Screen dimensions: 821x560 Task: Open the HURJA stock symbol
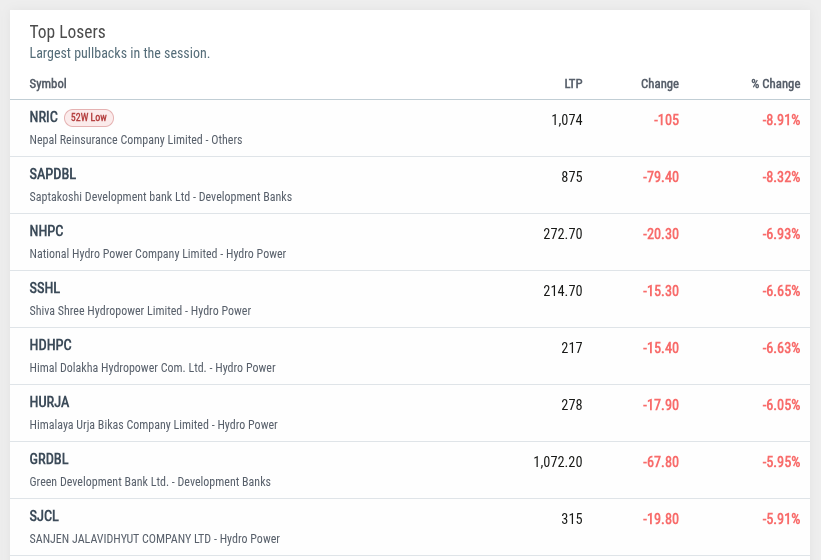(49, 402)
